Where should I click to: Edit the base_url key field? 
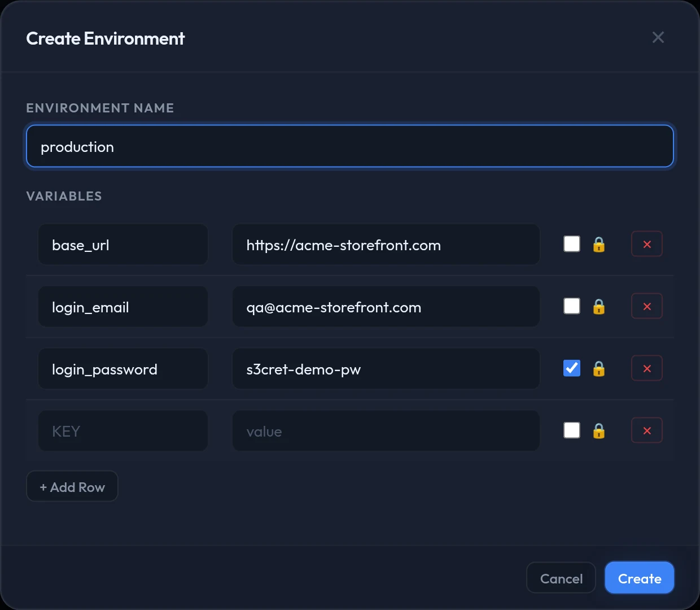123,245
